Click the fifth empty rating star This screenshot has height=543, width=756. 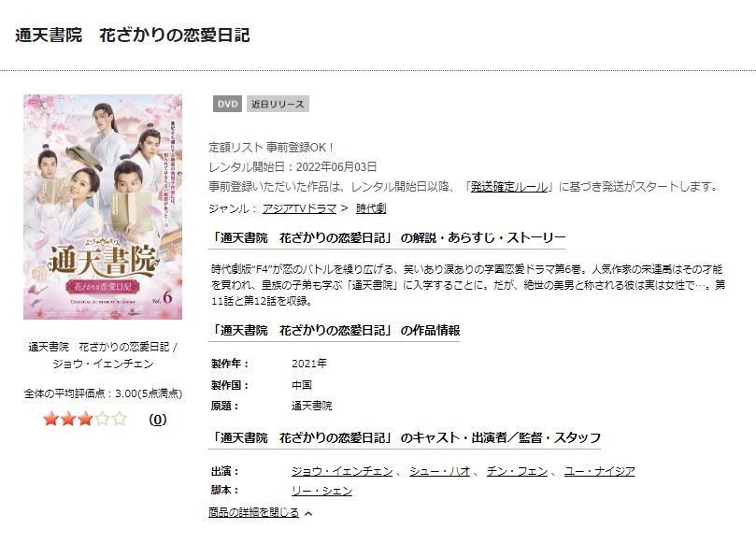pyautogui.click(x=119, y=419)
